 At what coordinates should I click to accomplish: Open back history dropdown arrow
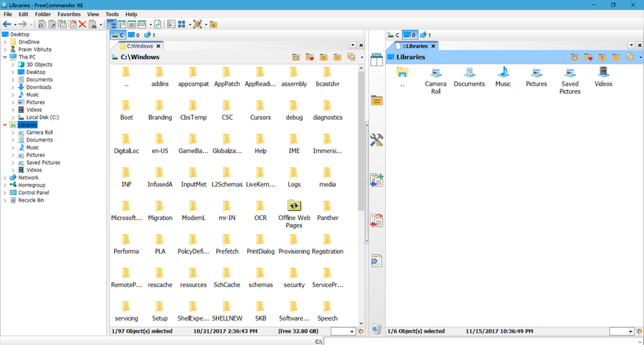[15, 24]
